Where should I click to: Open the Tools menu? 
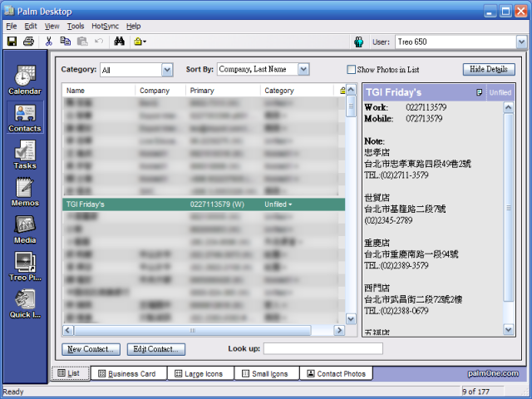[x=76, y=26]
